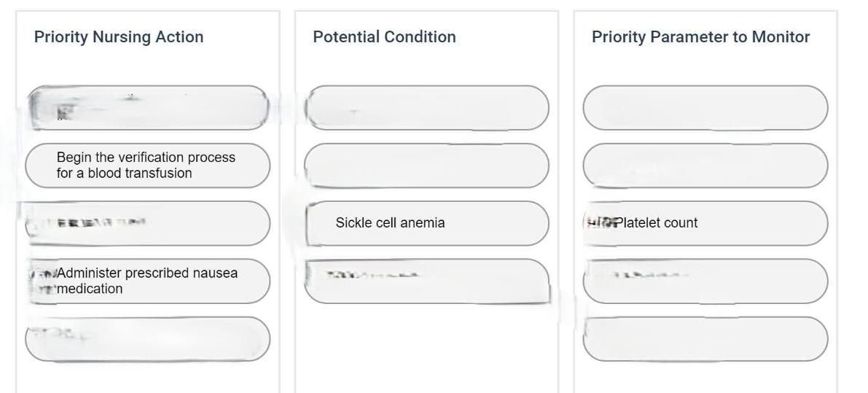Choose 'Sickle cell anemia' condition option
Screen dimensions: 868x393
coord(426,223)
